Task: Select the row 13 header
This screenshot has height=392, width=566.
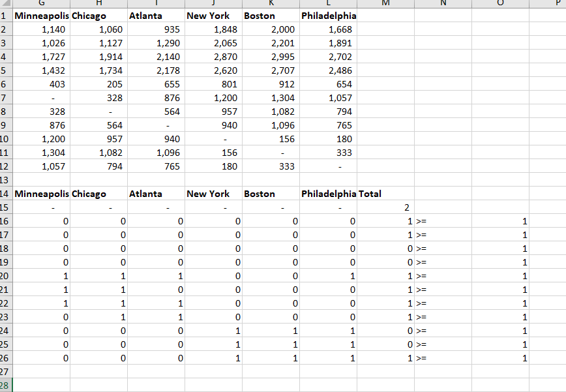Action: [x=6, y=180]
